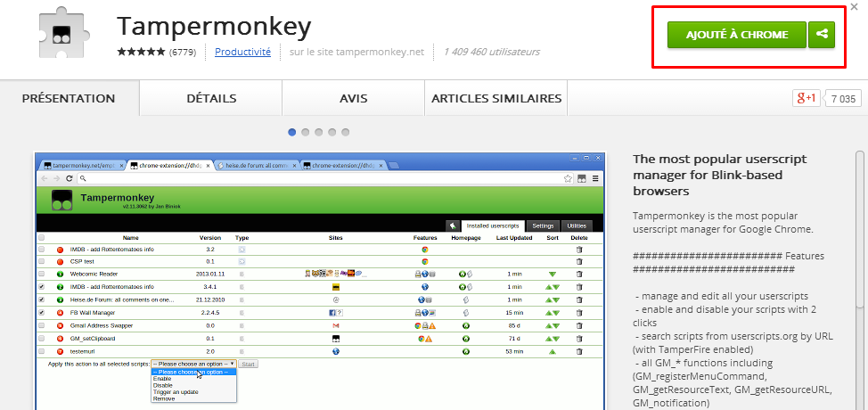This screenshot has width=868, height=410.
Task: Follow the Productivité category link
Action: [x=242, y=52]
